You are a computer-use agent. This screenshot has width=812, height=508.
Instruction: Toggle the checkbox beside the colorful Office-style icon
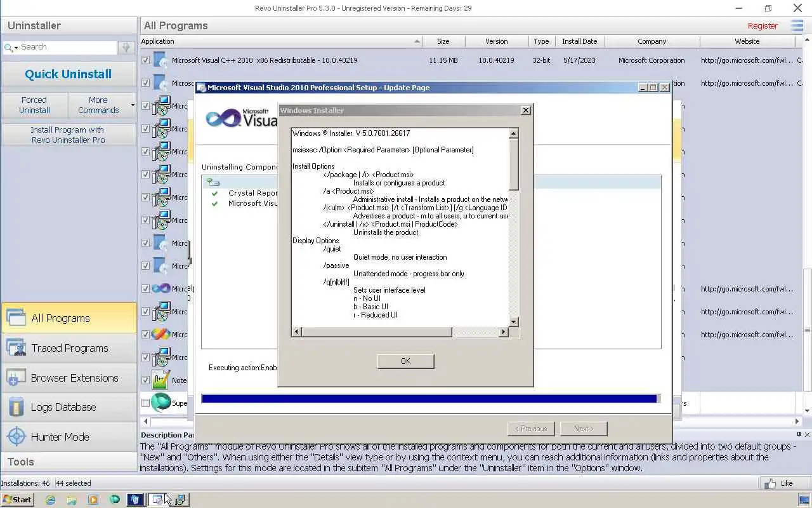tap(146, 335)
